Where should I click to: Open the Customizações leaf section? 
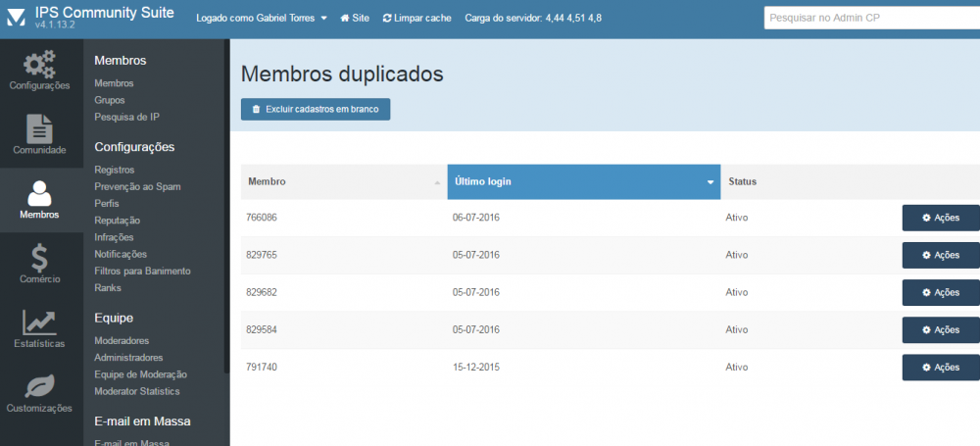[40, 393]
